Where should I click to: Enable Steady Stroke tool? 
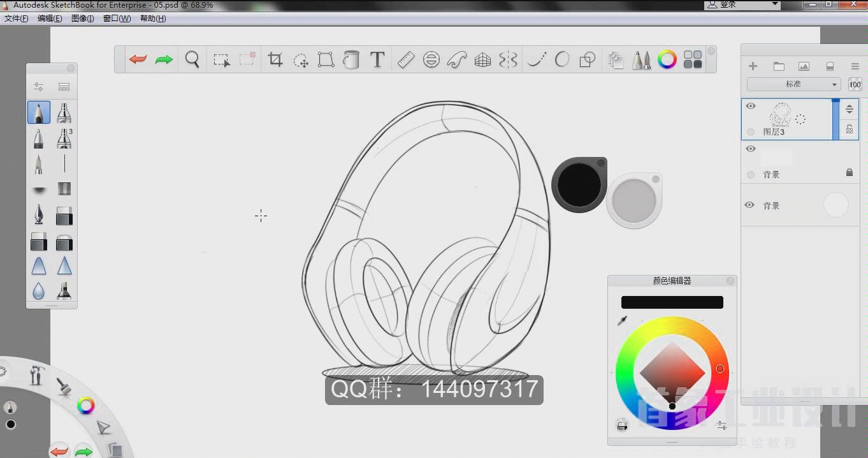[537, 60]
